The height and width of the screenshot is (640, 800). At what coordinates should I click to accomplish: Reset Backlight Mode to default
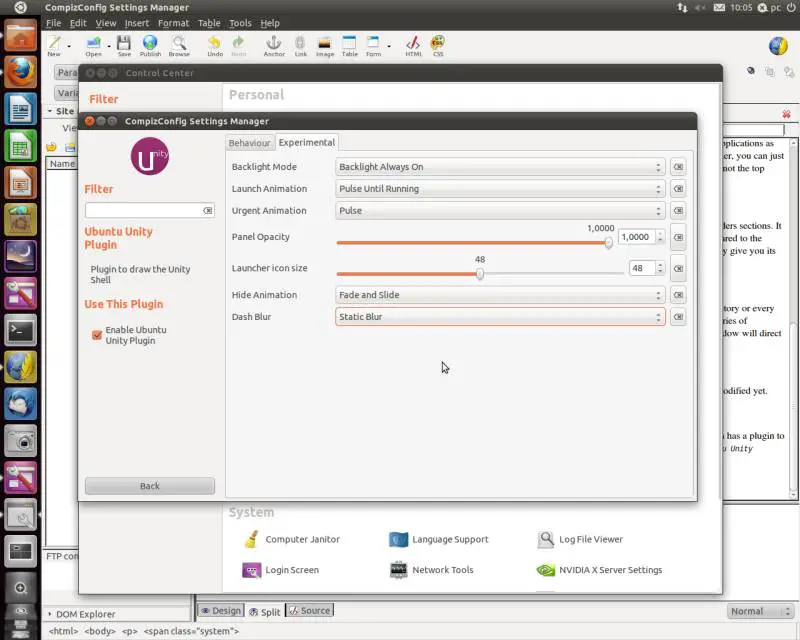tap(678, 167)
